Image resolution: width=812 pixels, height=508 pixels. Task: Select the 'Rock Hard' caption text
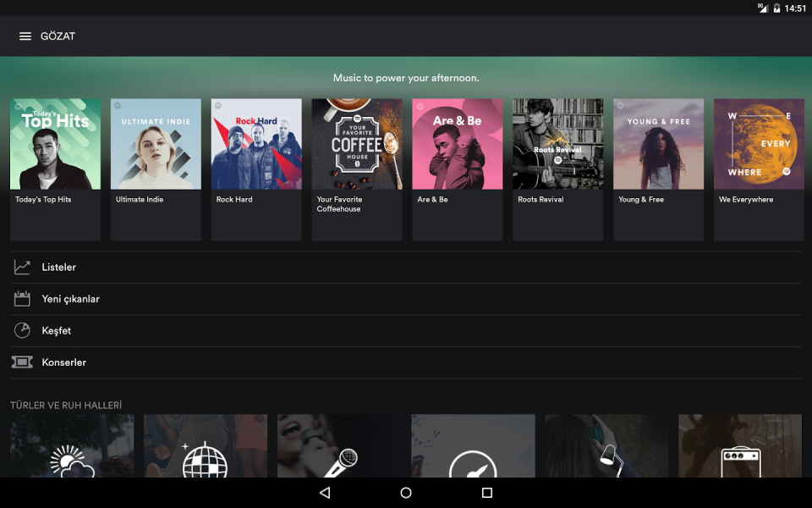pyautogui.click(x=234, y=200)
